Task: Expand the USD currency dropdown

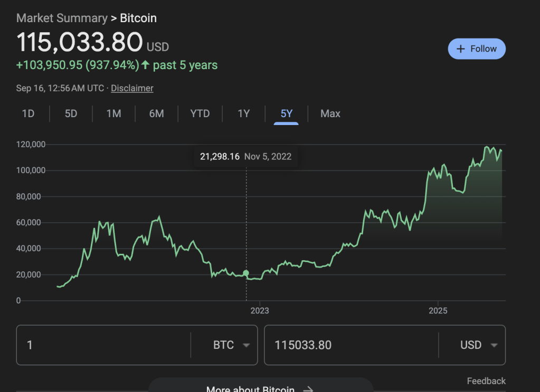Action: pos(479,345)
